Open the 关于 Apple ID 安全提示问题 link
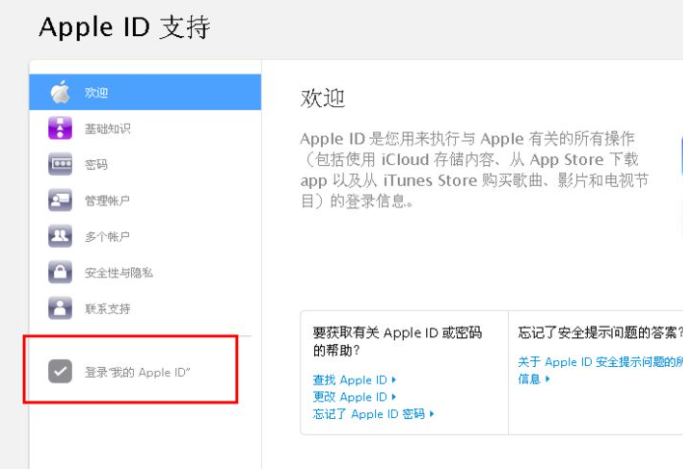The width and height of the screenshot is (683, 469). coord(599,362)
